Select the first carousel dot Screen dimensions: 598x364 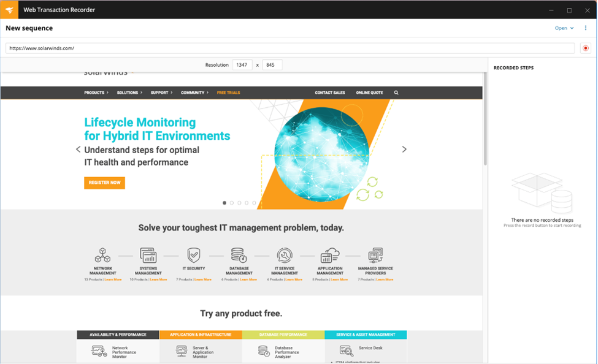pos(224,203)
